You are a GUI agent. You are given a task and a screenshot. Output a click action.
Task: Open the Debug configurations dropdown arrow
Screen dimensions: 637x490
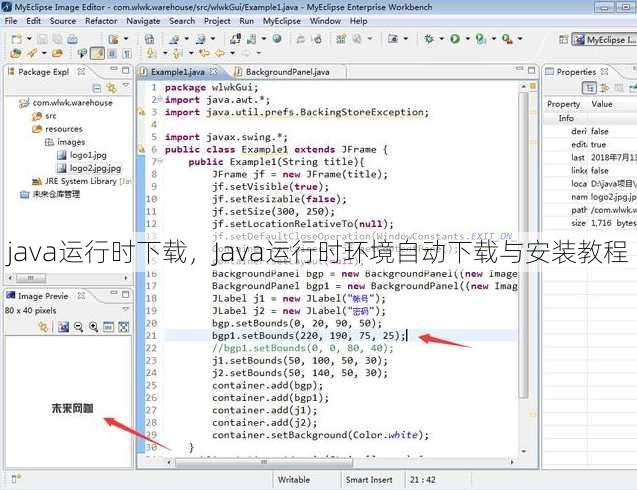click(x=442, y=39)
